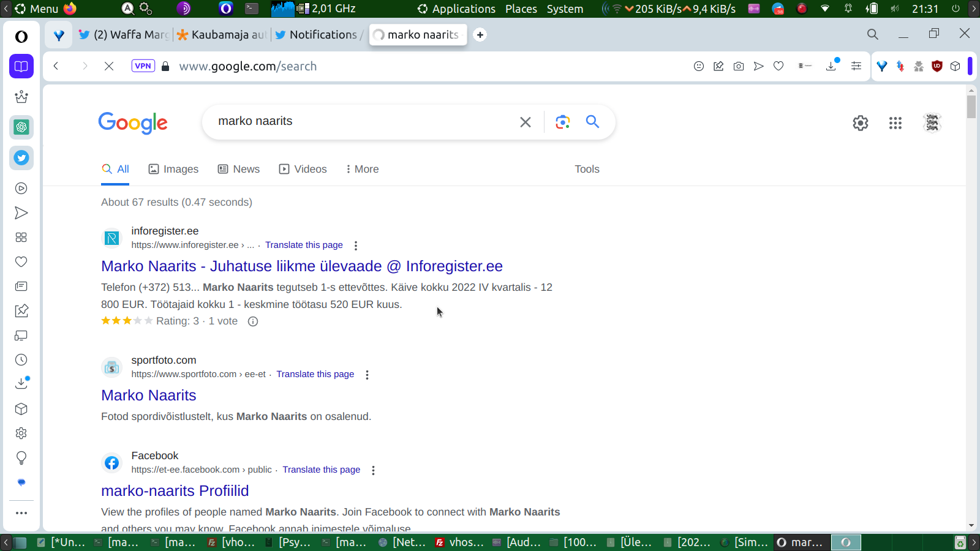Click the search box containing marko naarits
Image resolution: width=980 pixels, height=551 pixels.
click(361, 121)
